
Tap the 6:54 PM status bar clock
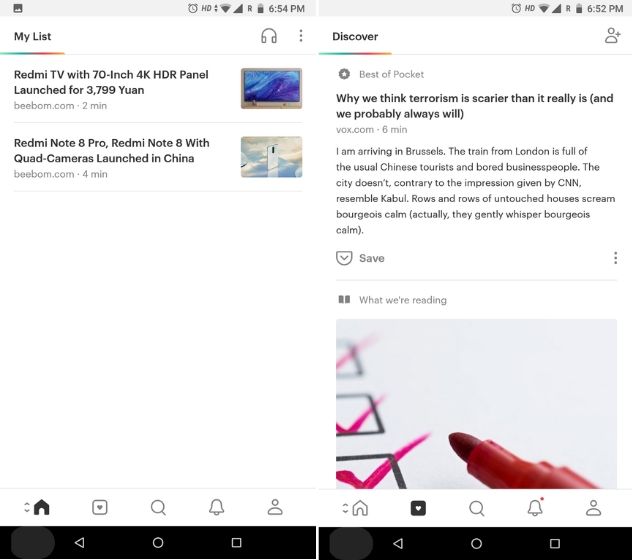(287, 8)
